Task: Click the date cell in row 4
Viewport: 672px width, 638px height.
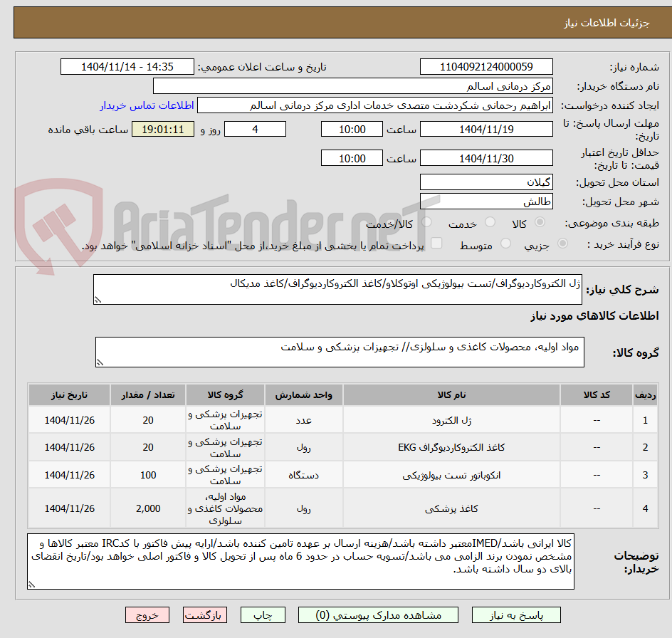Action: pyautogui.click(x=70, y=508)
